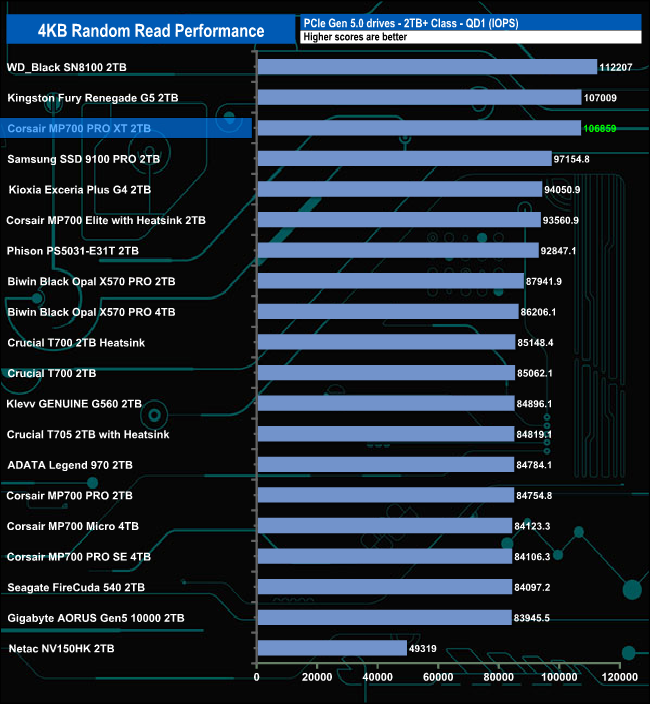Click the '4KB Random Read Performance' title
This screenshot has height=704, width=650.
click(151, 31)
